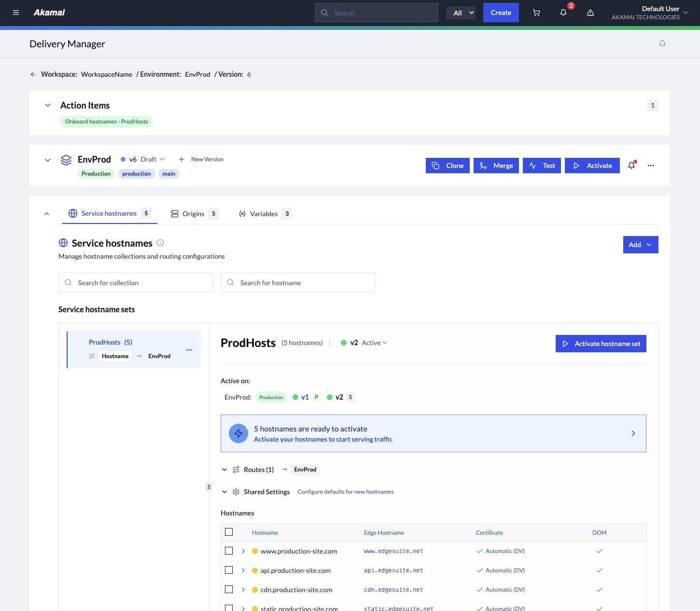Expand cdn.production-site.com row details
The image size is (700, 611).
[x=243, y=589]
